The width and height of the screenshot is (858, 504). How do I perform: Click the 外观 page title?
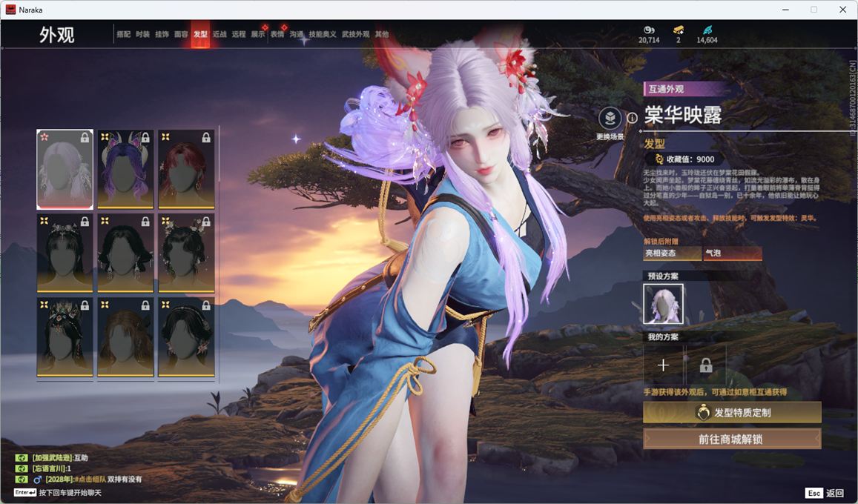[56, 34]
